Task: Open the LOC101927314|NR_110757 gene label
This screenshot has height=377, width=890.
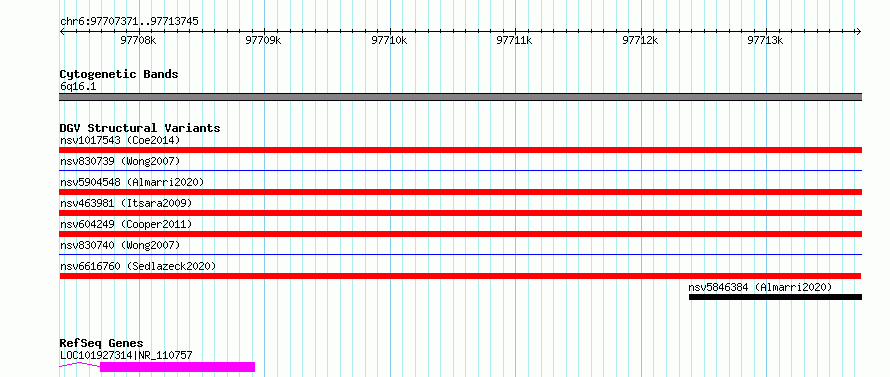Action: tap(126, 355)
